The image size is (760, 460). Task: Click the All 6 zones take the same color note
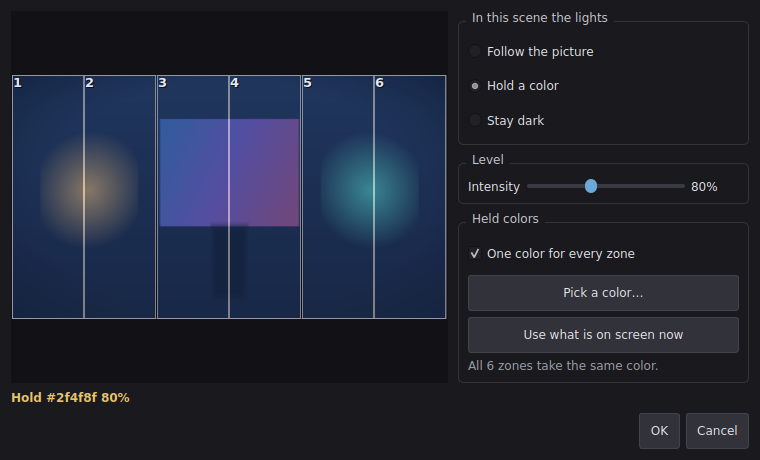click(563, 365)
